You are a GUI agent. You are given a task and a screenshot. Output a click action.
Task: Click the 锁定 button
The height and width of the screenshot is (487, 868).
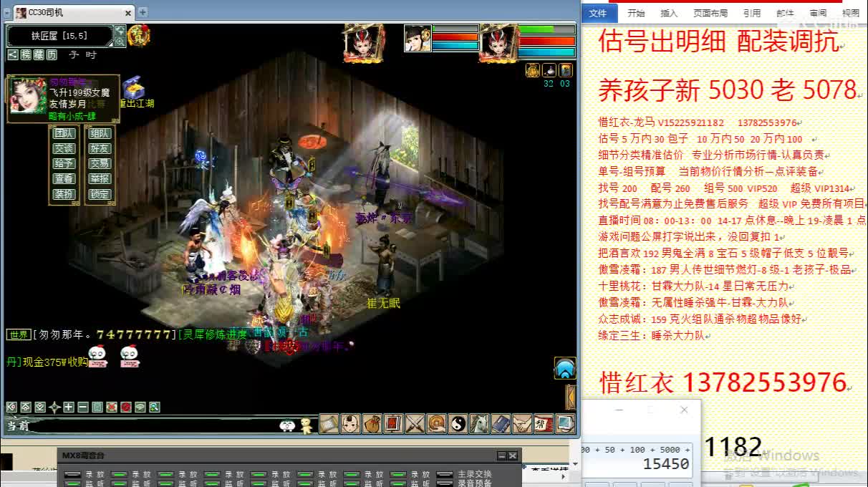click(100, 194)
